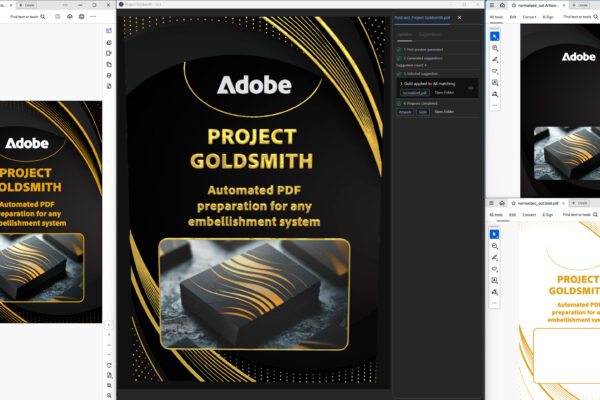The image size is (600, 400).
Task: Close the Postcard_Project Goldsmith.pdf panel tab
Action: [x=459, y=17]
